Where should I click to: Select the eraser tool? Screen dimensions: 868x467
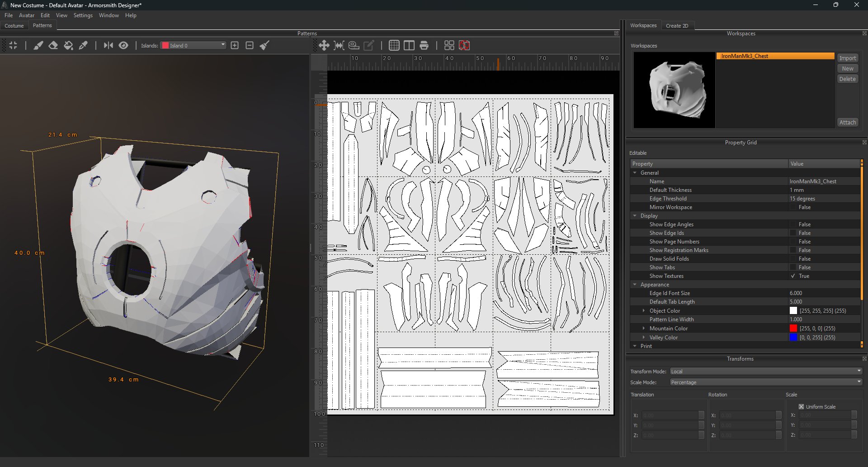click(x=53, y=45)
